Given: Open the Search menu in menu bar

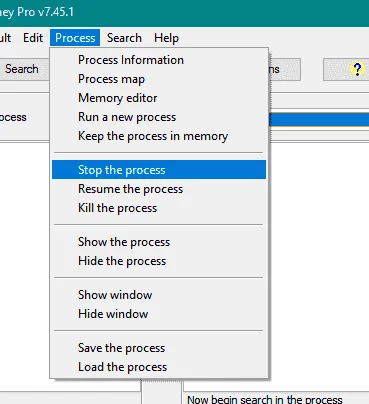Looking at the screenshot, I should (x=124, y=38).
